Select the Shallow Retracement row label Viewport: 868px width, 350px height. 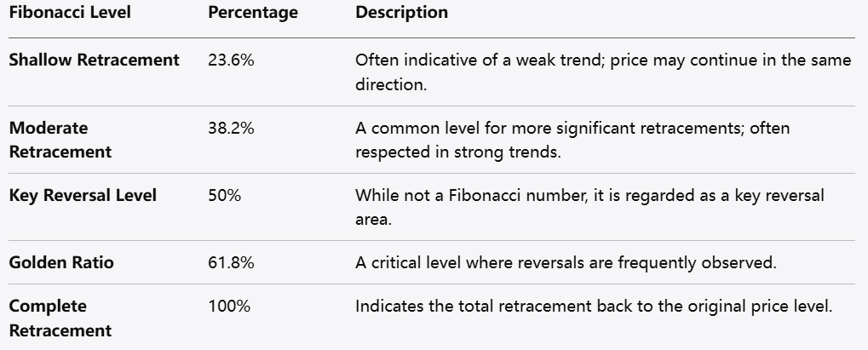[x=95, y=60]
